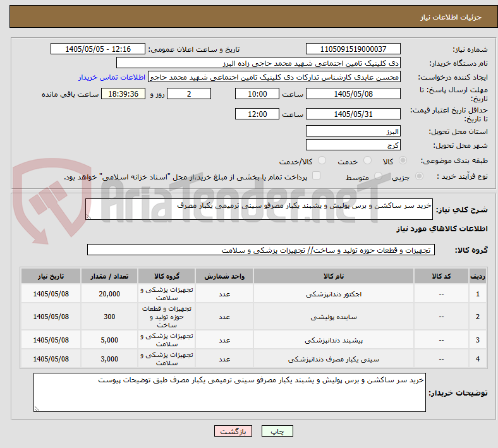Select the کالا/خدمت radio button
Screen dimensions: 498x448
click(x=322, y=160)
